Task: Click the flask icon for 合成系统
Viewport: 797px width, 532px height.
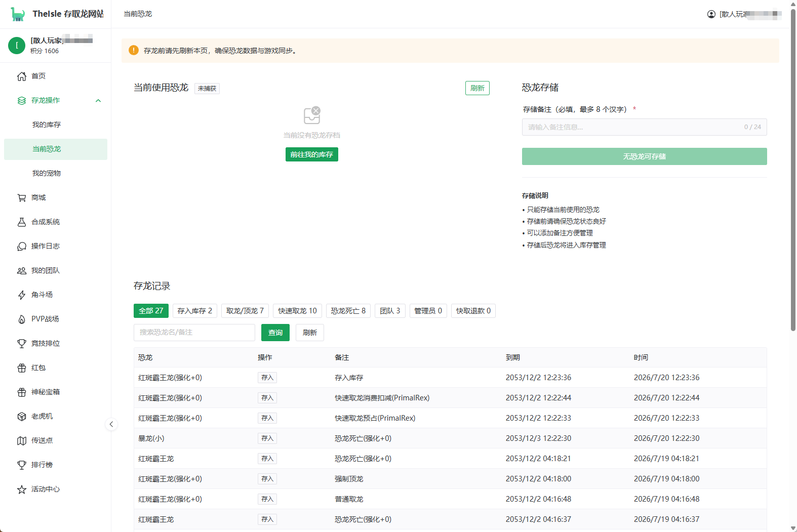Action: click(22, 222)
